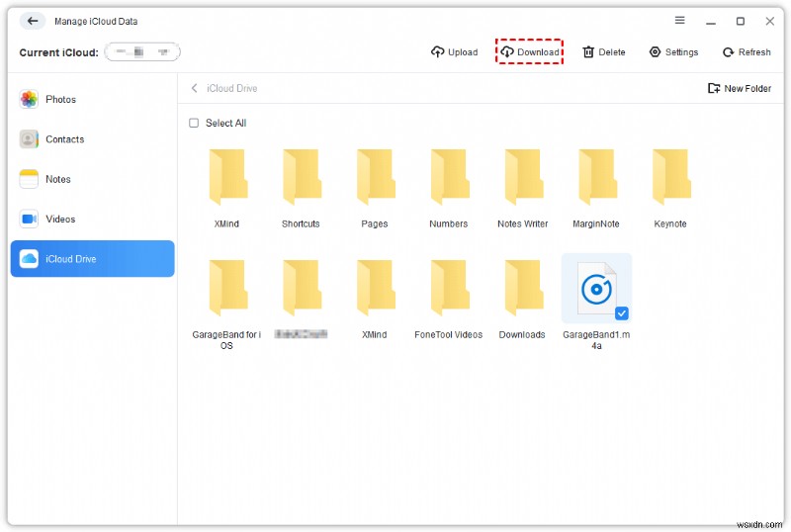Delete the selected file
Image resolution: width=791 pixels, height=532 pixels.
pyautogui.click(x=604, y=52)
